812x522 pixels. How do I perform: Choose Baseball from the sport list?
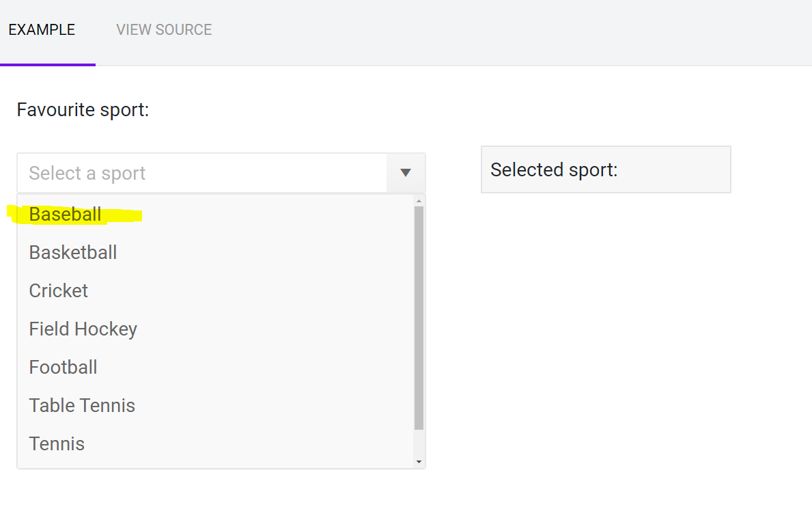pos(215,215)
